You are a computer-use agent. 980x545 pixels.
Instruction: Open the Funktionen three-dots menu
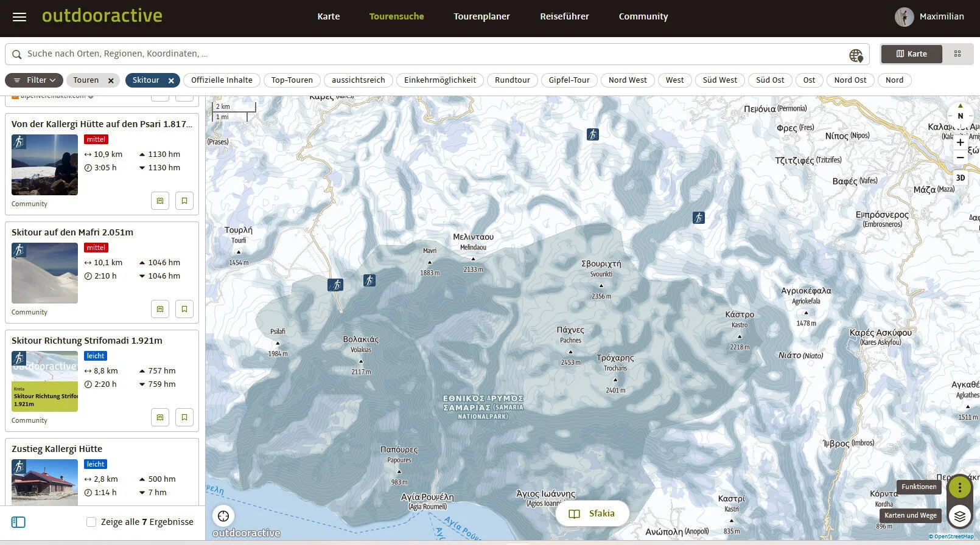pyautogui.click(x=959, y=487)
